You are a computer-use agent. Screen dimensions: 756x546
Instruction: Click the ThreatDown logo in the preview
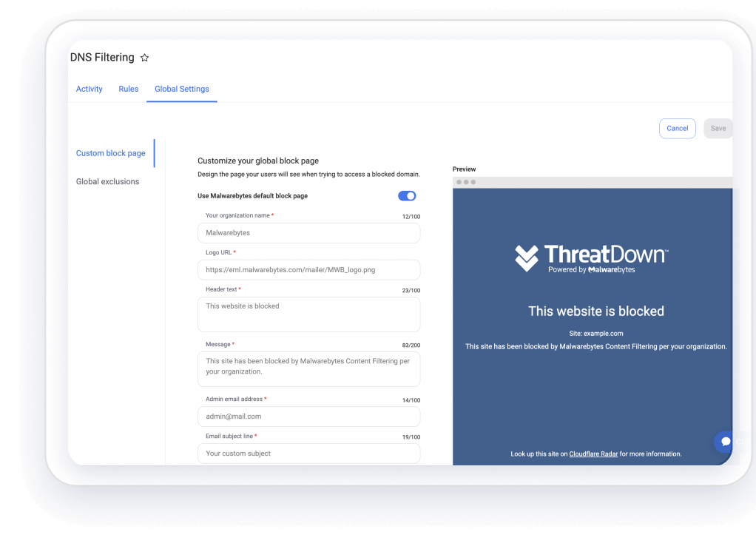pyautogui.click(x=592, y=258)
